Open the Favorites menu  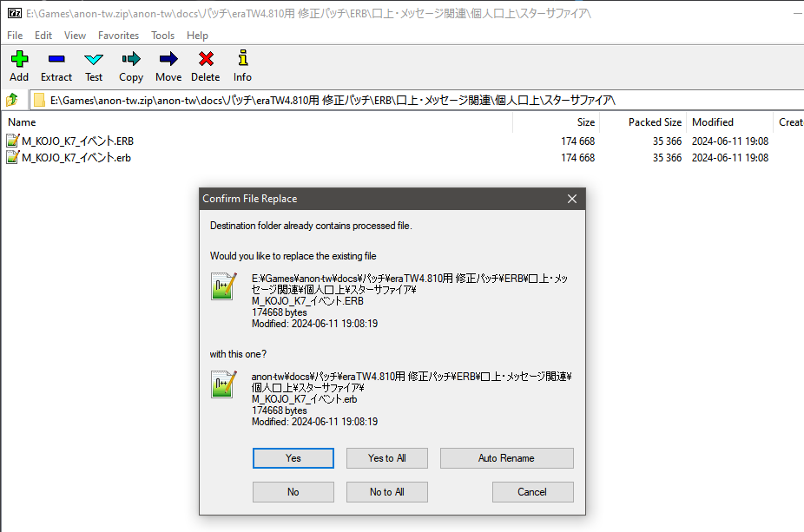(x=118, y=36)
